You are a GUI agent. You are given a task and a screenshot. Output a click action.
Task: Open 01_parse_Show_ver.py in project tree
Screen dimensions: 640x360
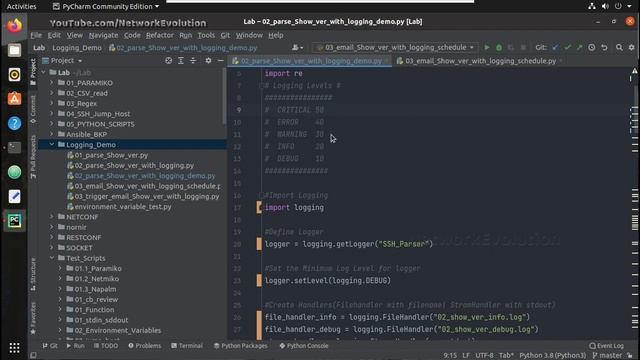(111, 155)
